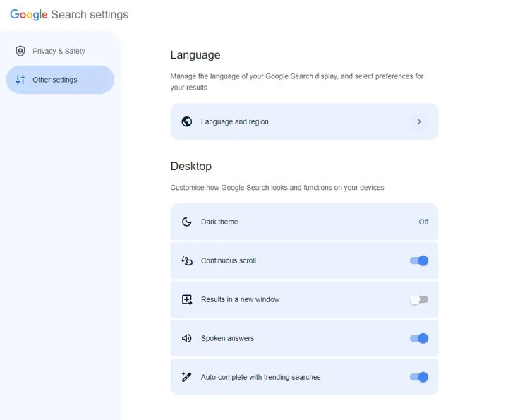Turn off the Continuous scroll toggle

click(419, 260)
